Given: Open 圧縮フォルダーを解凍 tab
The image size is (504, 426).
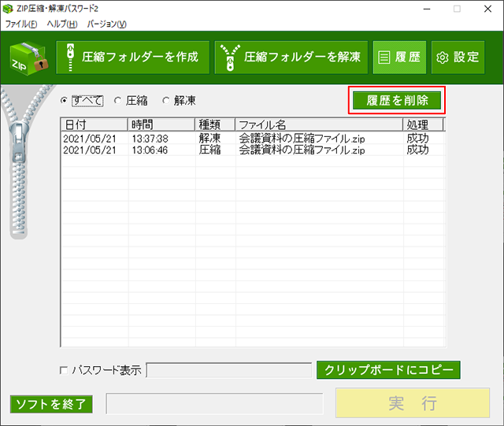Looking at the screenshot, I should [x=291, y=57].
